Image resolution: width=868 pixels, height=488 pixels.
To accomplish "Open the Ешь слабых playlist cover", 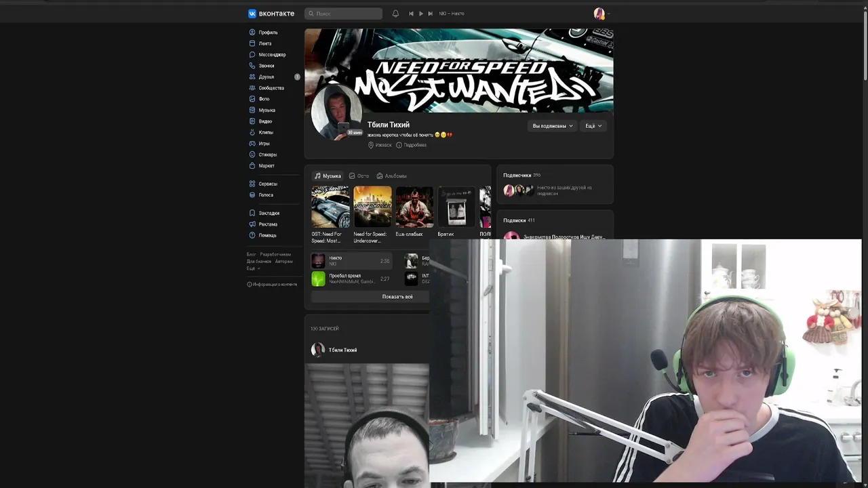I will click(x=414, y=207).
